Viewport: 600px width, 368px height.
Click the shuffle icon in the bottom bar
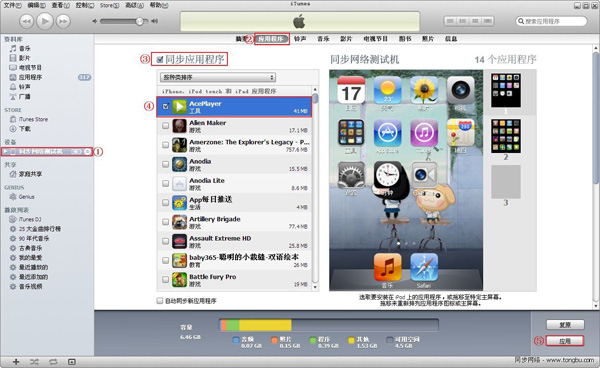click(34, 361)
